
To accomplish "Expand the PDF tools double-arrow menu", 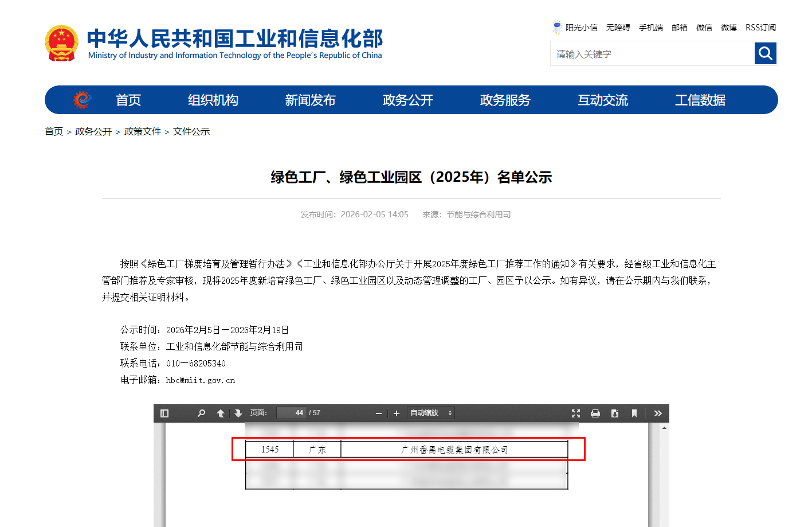I will [658, 413].
